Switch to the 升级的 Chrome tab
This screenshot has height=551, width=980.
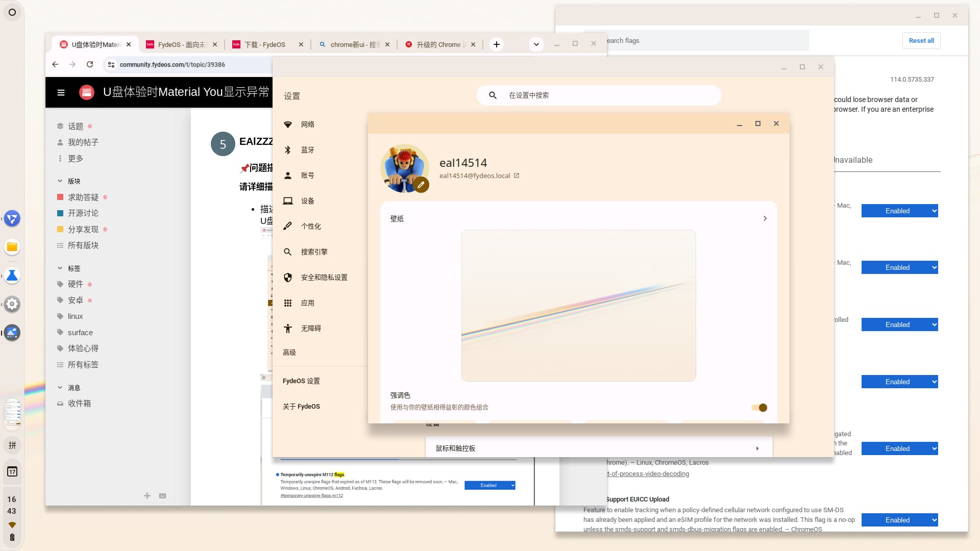(x=440, y=44)
